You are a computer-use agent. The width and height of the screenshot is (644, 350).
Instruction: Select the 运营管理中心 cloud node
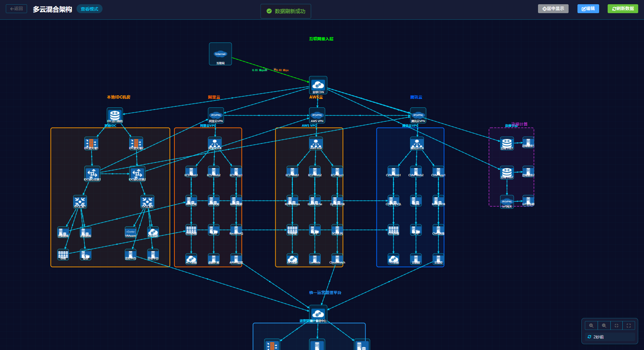318,314
